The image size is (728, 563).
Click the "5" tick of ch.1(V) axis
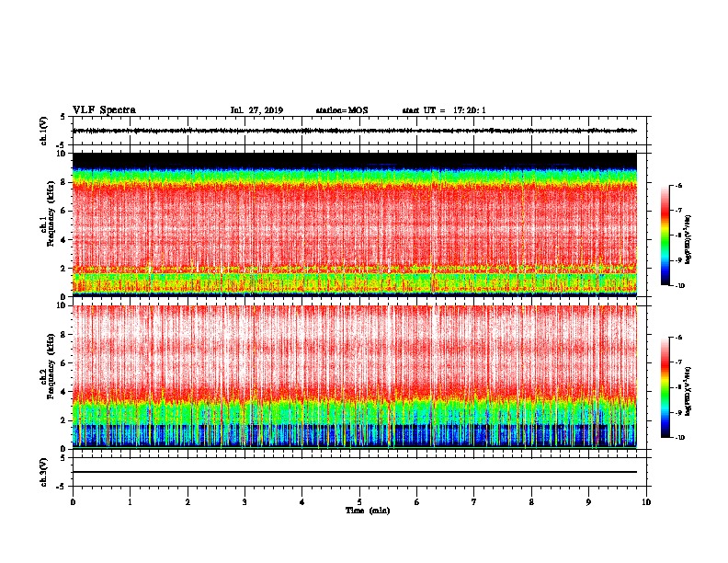(63, 117)
